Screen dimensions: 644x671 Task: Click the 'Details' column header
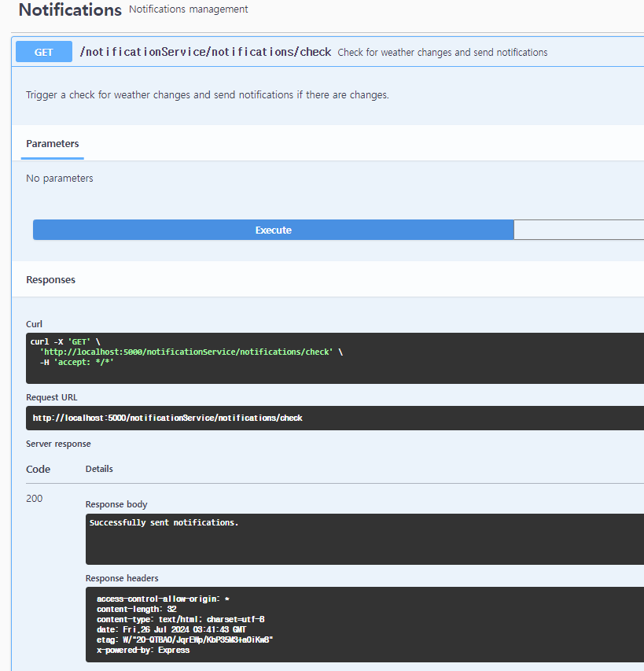click(99, 469)
